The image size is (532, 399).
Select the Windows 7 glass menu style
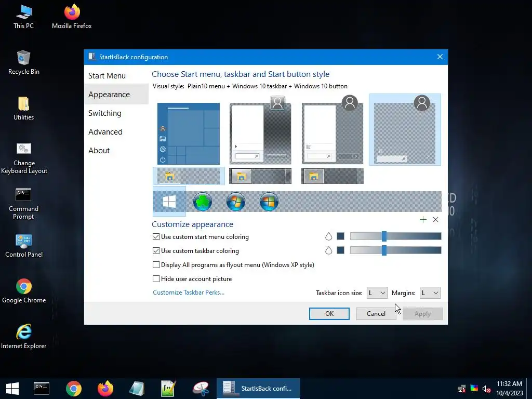tap(260, 130)
